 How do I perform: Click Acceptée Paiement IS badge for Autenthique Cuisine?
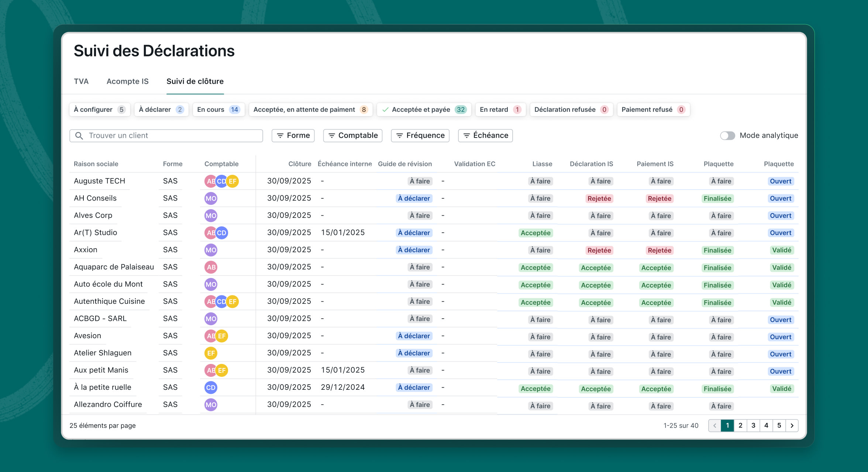[x=656, y=303]
